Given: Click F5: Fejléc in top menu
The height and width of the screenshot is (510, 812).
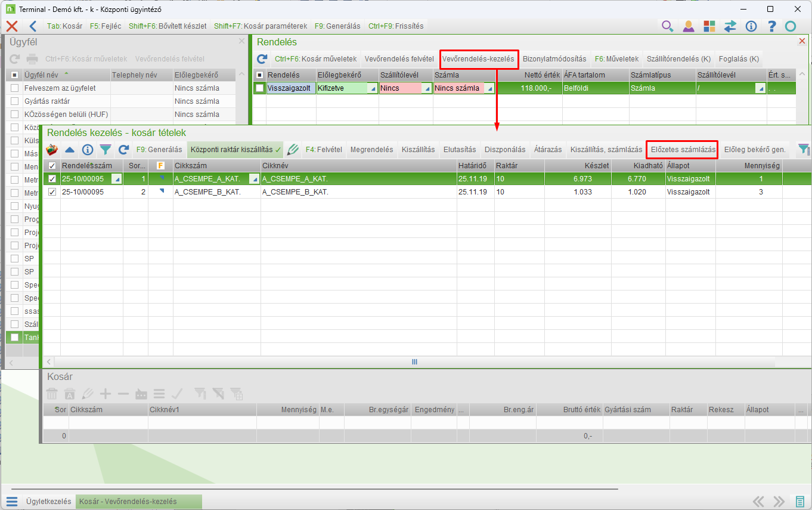Looking at the screenshot, I should point(106,26).
